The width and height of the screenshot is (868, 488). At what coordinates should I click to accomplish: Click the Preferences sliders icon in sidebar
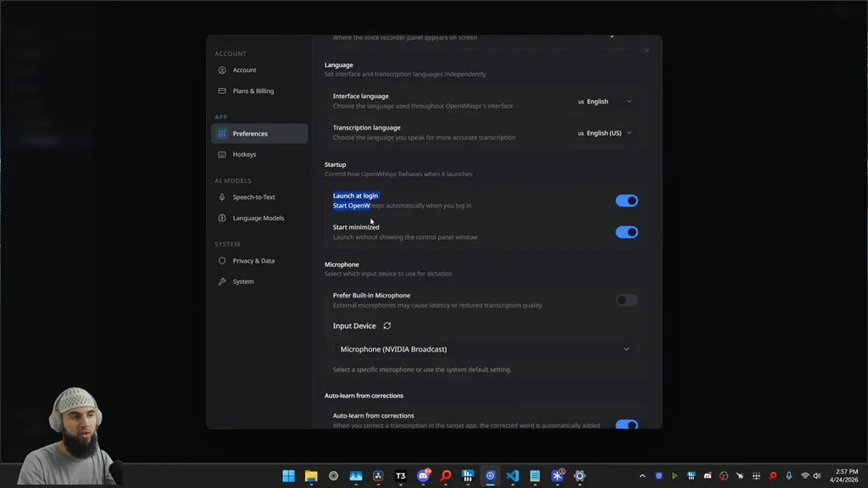pos(222,133)
